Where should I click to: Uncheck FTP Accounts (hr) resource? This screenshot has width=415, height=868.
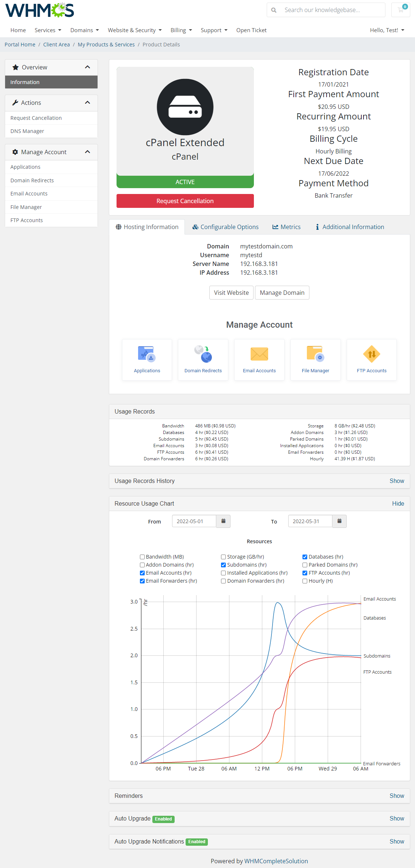pyautogui.click(x=305, y=573)
